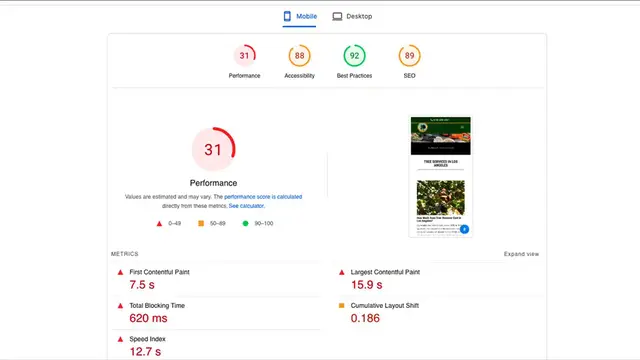Click Total Blocking Time label

[157, 305]
